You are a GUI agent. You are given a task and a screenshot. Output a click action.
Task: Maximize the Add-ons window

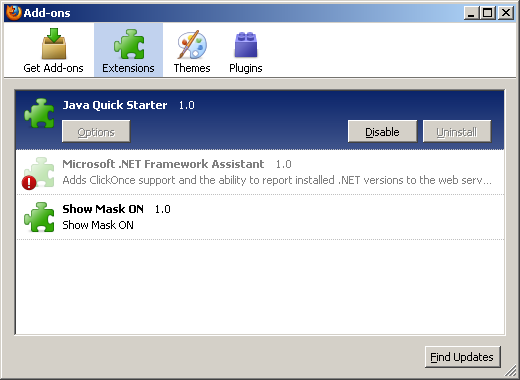pos(488,13)
